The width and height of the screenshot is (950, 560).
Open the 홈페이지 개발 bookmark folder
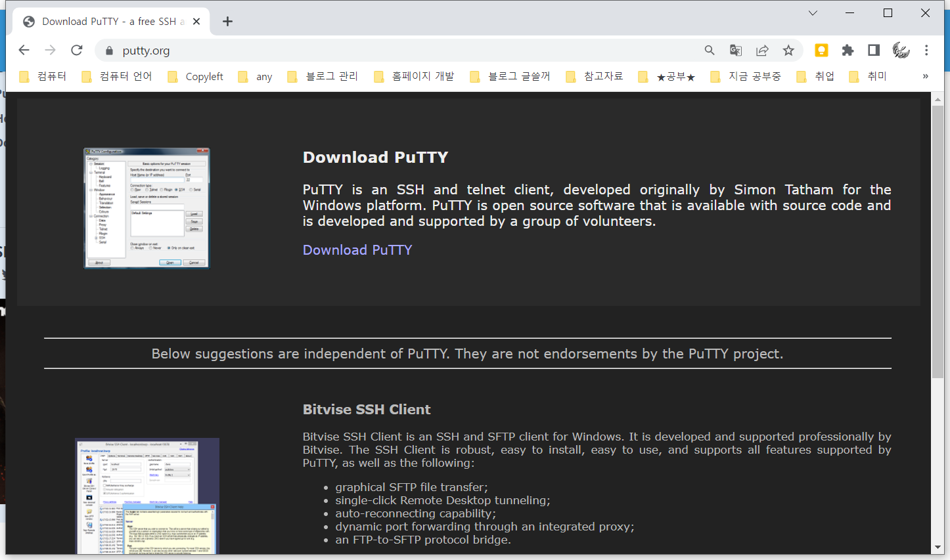pyautogui.click(x=415, y=76)
